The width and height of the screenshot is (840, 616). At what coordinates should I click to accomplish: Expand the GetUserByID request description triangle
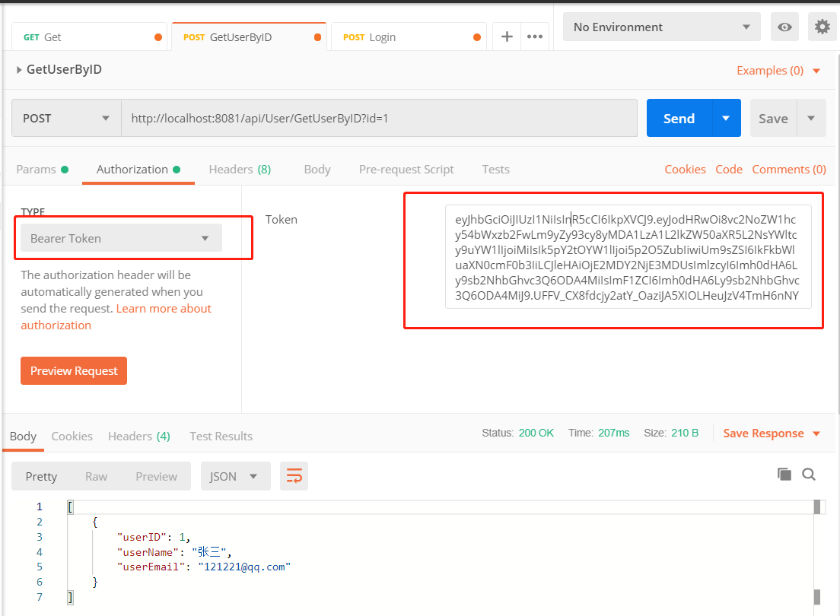19,70
